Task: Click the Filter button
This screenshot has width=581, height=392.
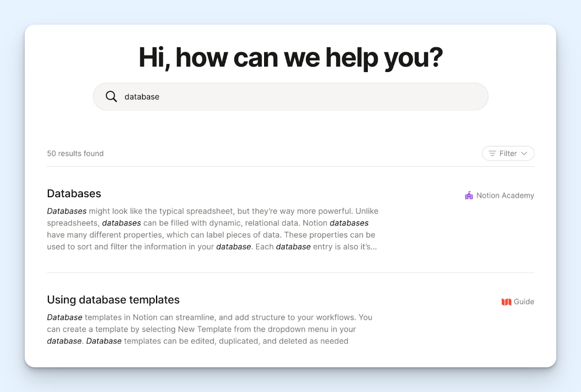Action: point(508,153)
